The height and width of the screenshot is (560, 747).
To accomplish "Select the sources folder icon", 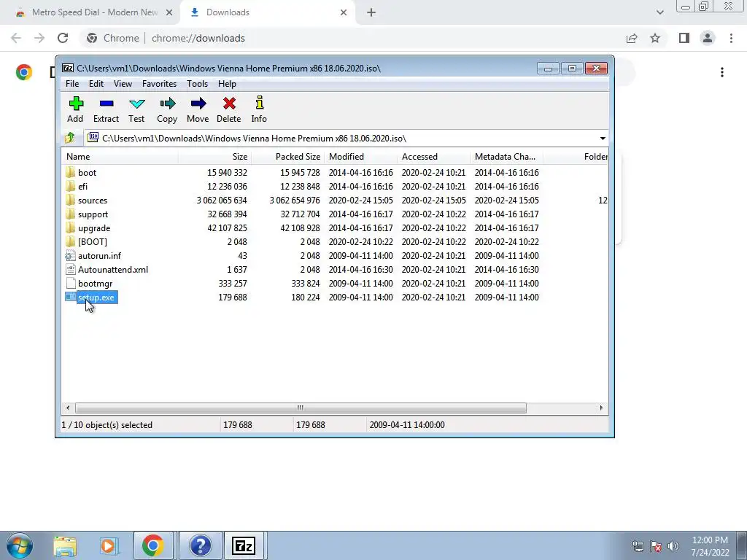I will pos(71,200).
